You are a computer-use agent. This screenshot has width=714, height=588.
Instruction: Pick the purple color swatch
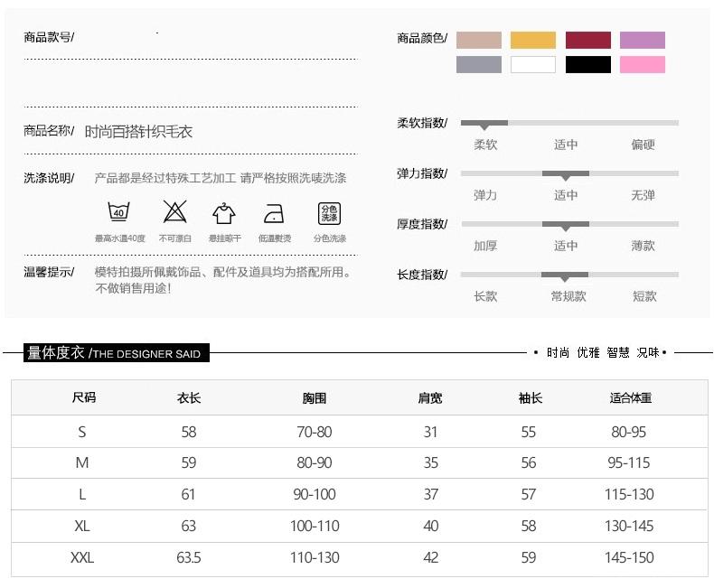642,40
